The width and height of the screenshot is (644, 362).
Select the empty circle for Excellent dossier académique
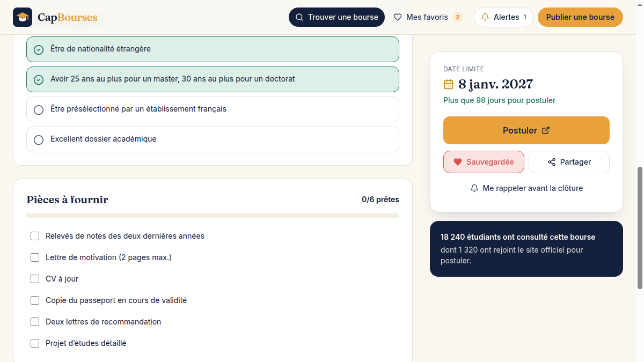[39, 139]
